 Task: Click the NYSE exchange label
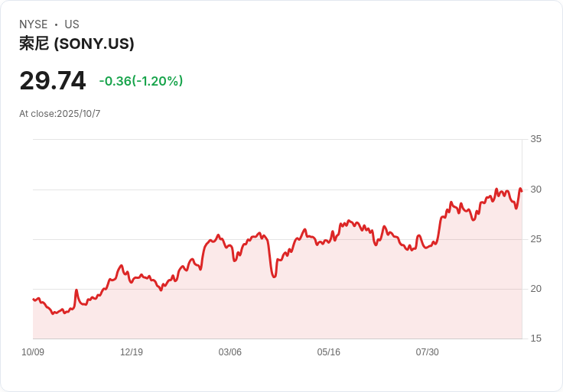coord(34,24)
